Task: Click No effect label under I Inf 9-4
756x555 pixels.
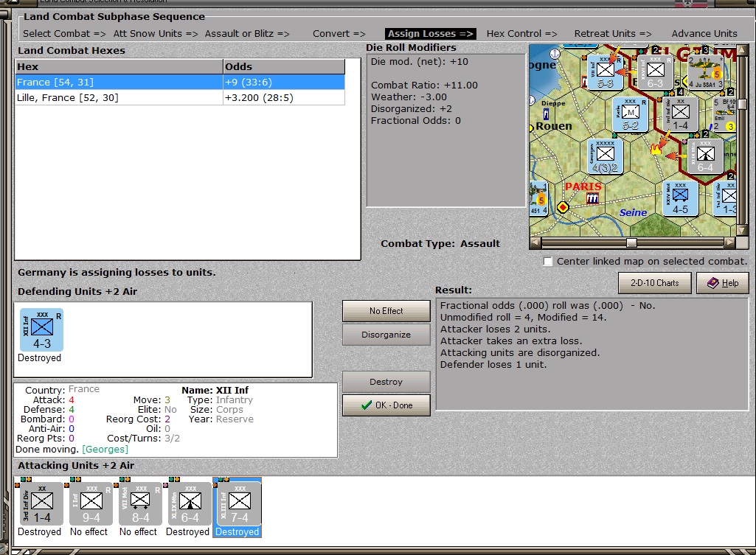Action: point(89,532)
